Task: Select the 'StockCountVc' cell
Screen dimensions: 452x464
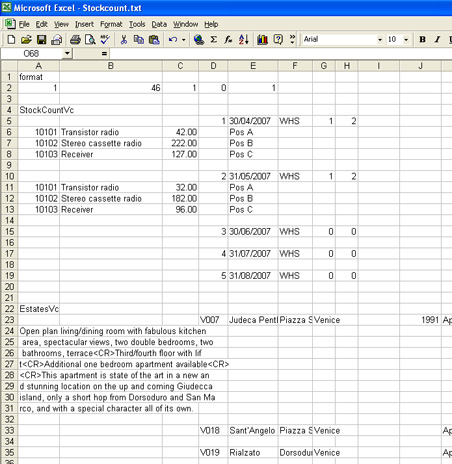Action: tap(39, 110)
